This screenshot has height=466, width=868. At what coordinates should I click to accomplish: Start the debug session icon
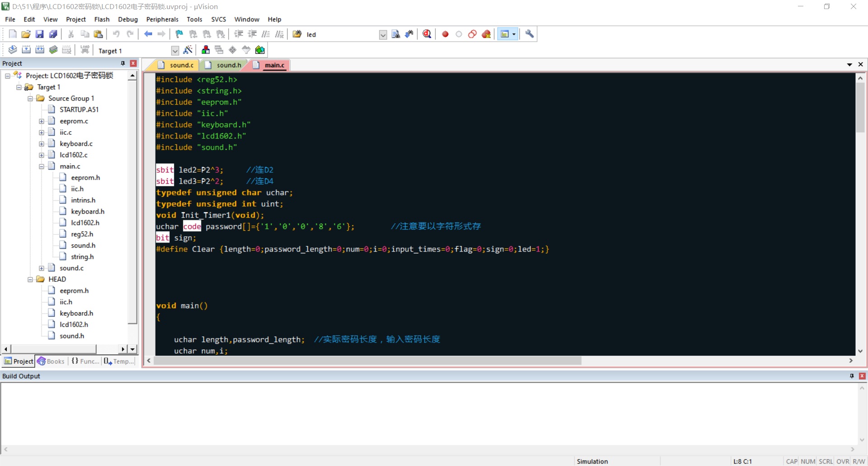click(x=427, y=34)
